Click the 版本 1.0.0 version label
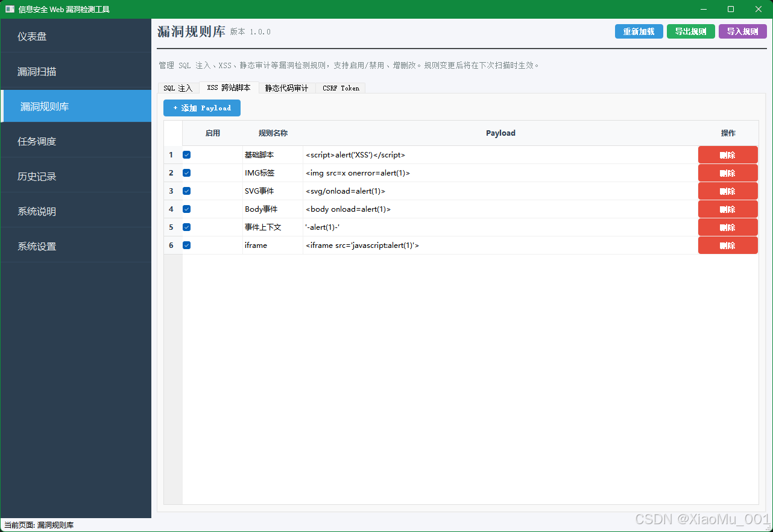Image resolution: width=773 pixels, height=532 pixels. (250, 32)
